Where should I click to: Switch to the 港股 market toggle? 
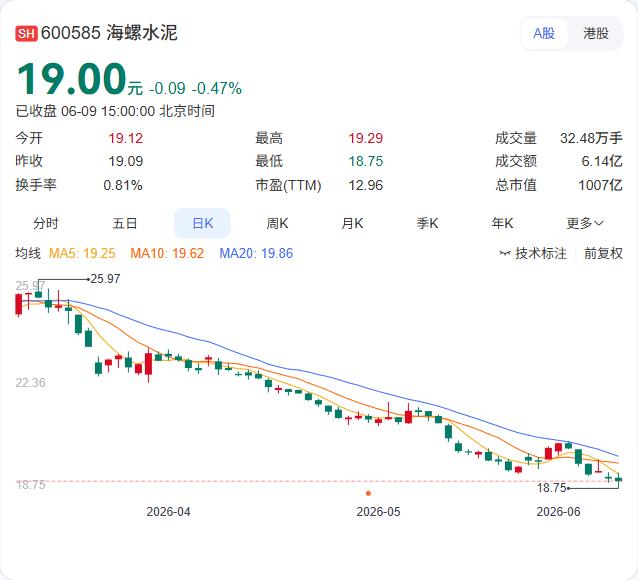(x=596, y=33)
